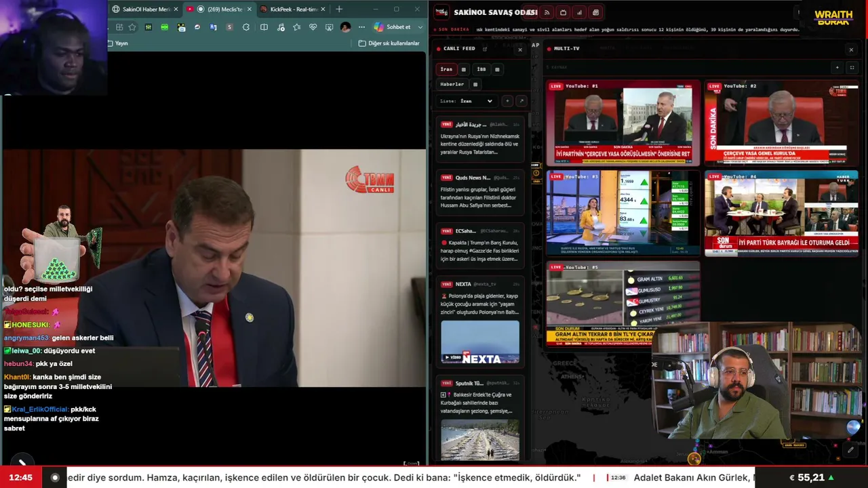Toggle fullscreen for the Multi-TV grid

(x=852, y=68)
